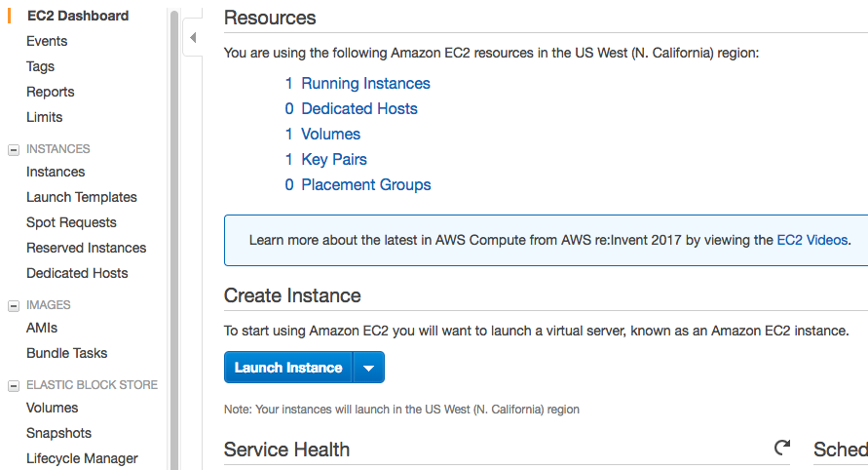868x470 pixels.
Task: Select Tags in the sidebar
Action: (40, 66)
